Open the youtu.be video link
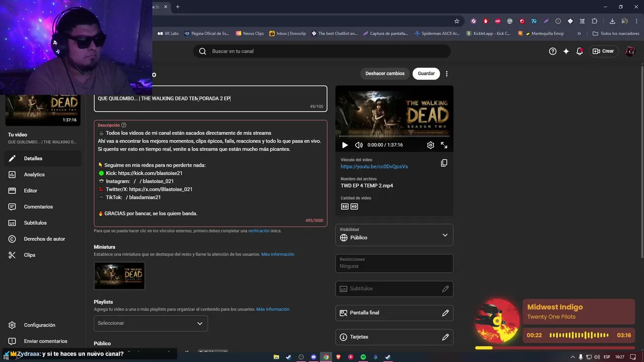This screenshot has width=644, height=362. 374,166
